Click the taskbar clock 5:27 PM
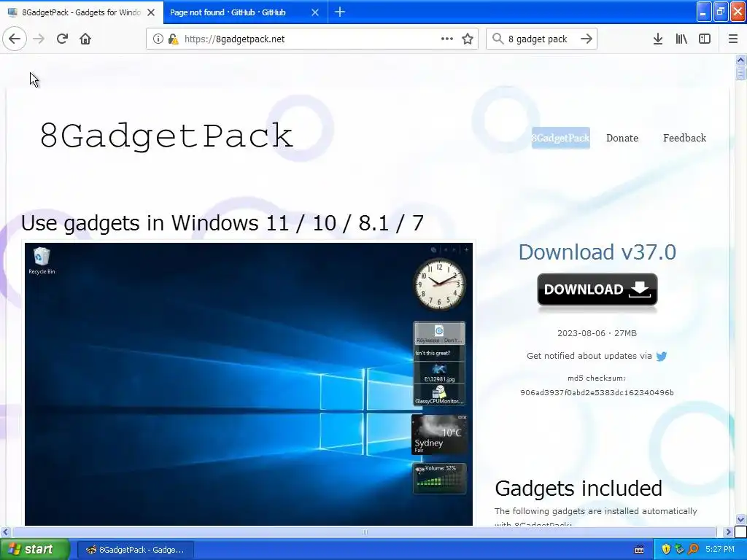The width and height of the screenshot is (747, 560). [x=720, y=550]
